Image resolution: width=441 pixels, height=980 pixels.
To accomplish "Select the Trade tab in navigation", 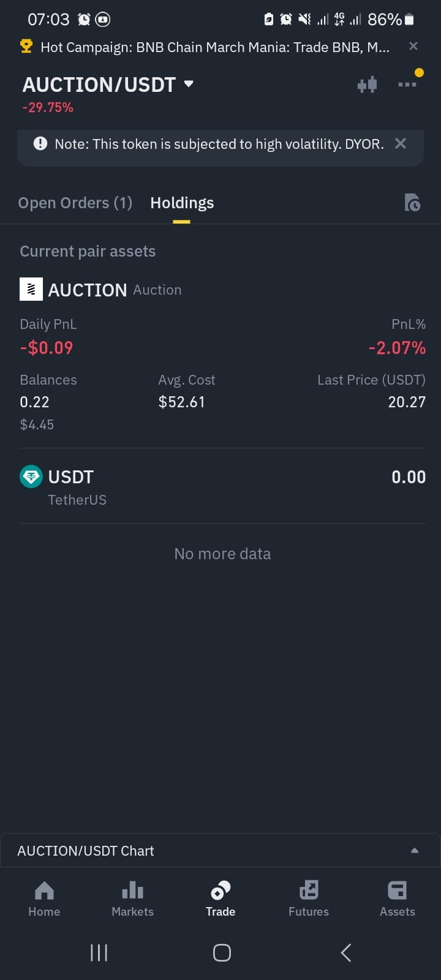I will click(221, 899).
